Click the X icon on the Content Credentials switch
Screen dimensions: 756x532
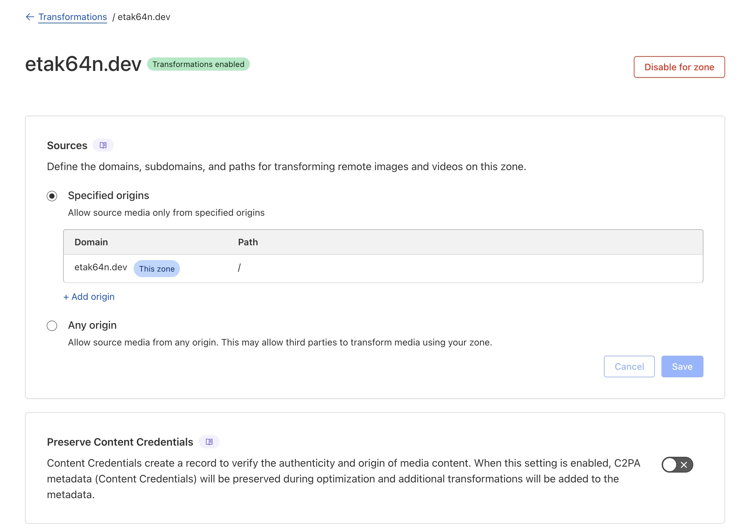[x=684, y=465]
